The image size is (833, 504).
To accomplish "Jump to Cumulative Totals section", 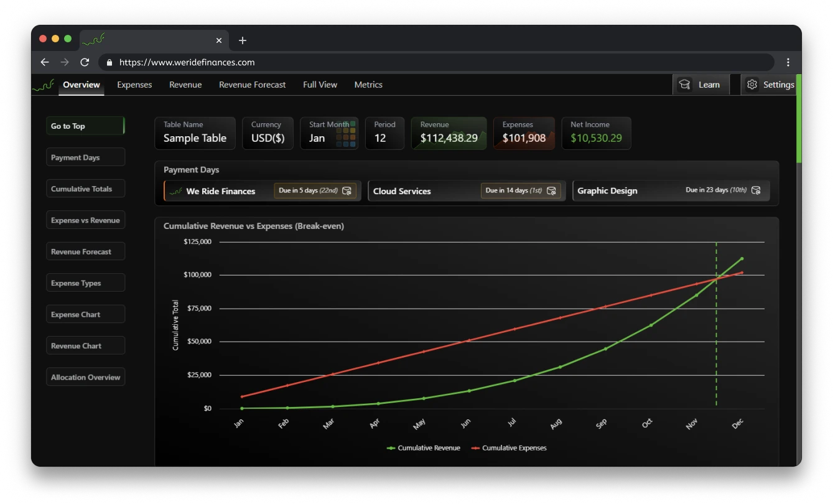I will tap(85, 189).
